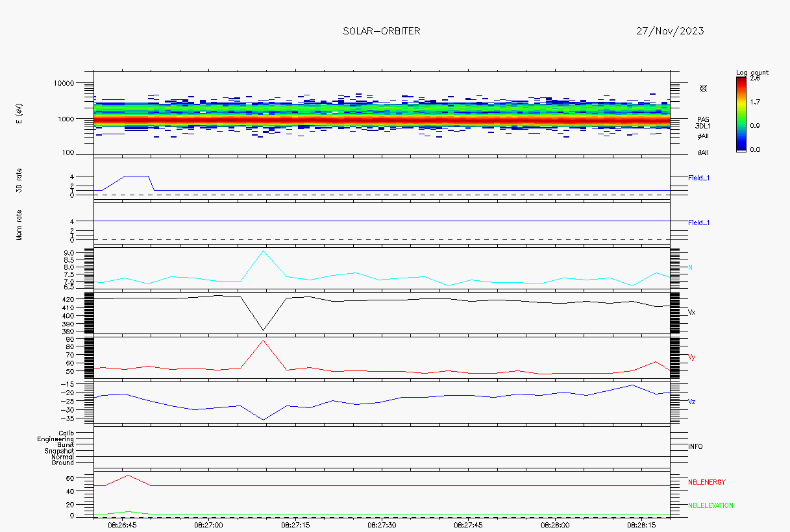Click the Field_1 label of 3D rate panel
Viewport: 790px width, 532px height.
click(x=699, y=177)
